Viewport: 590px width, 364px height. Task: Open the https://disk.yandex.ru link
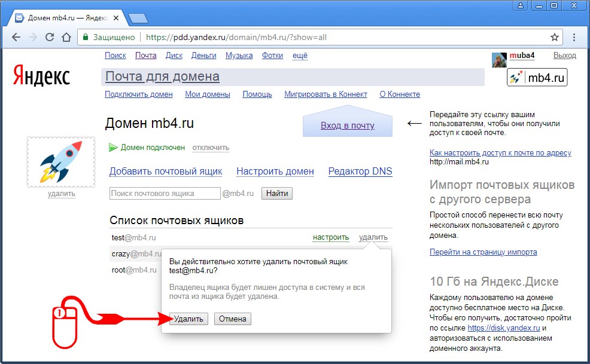click(x=503, y=328)
